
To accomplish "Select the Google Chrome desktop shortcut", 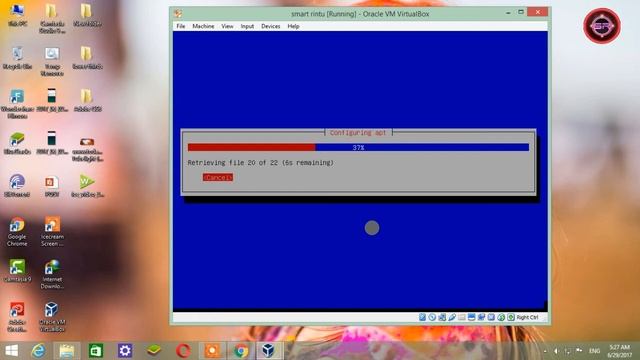I will (x=17, y=231).
